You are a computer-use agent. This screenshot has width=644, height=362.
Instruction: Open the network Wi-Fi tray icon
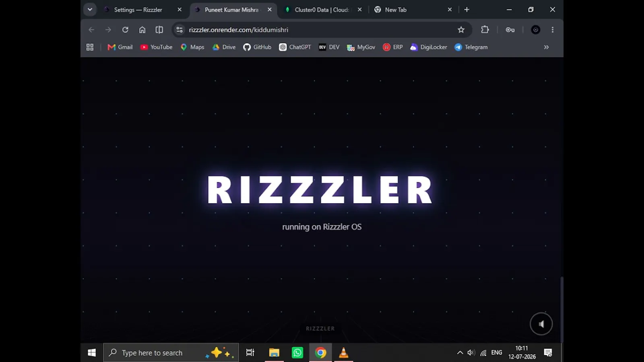point(483,353)
